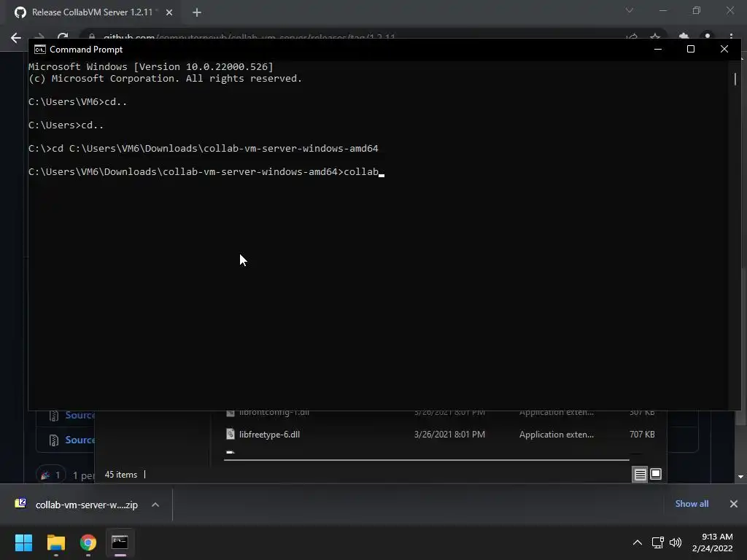This screenshot has height=560, width=747.
Task: Close the Release CollabVM Server tab
Action: point(169,12)
